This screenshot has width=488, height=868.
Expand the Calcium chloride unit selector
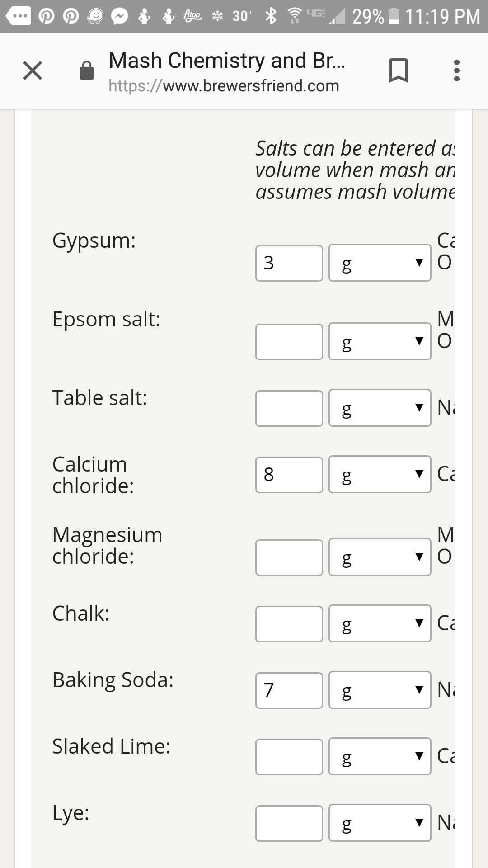click(x=380, y=474)
